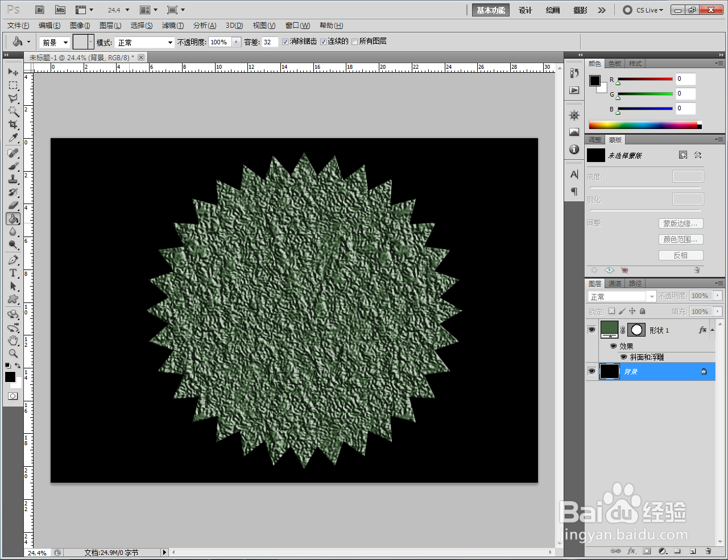The image size is (728, 560).
Task: Open layer fill slider arrow
Action: click(718, 311)
